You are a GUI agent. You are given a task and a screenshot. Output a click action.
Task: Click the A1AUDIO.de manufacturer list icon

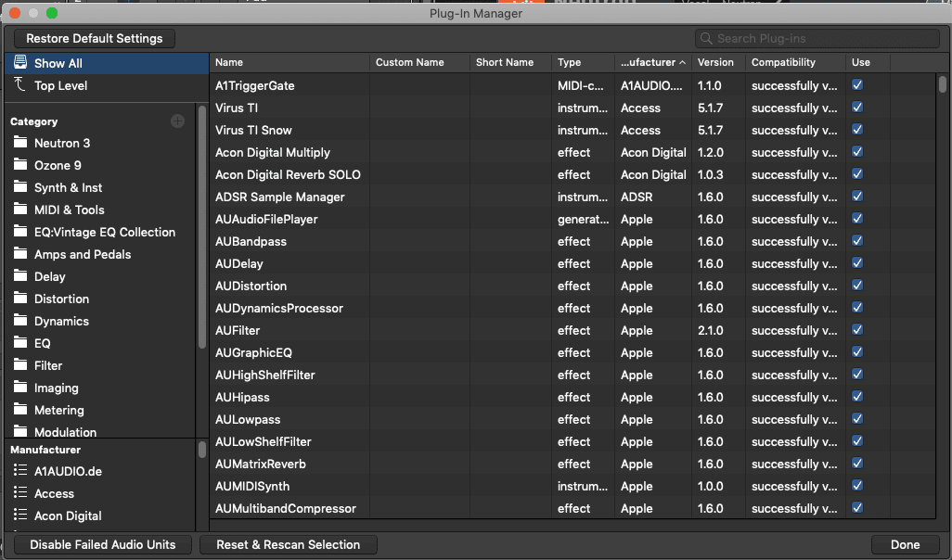pos(20,470)
